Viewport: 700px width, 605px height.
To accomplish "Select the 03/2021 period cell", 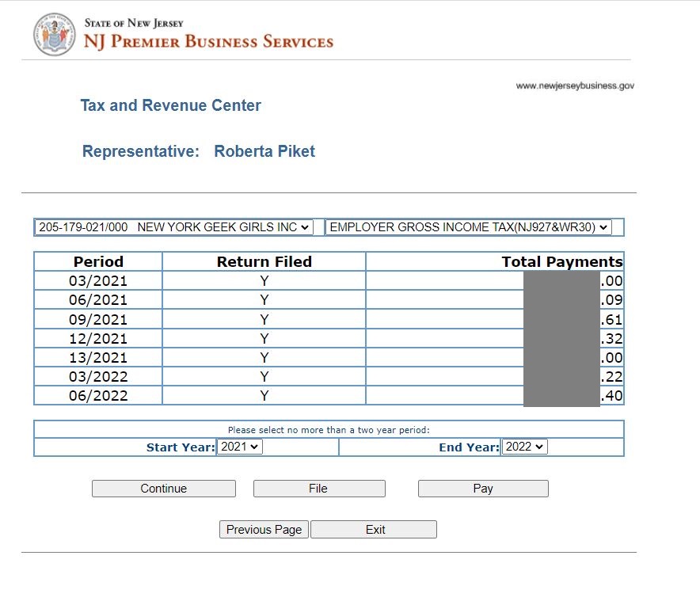I will click(x=98, y=281).
